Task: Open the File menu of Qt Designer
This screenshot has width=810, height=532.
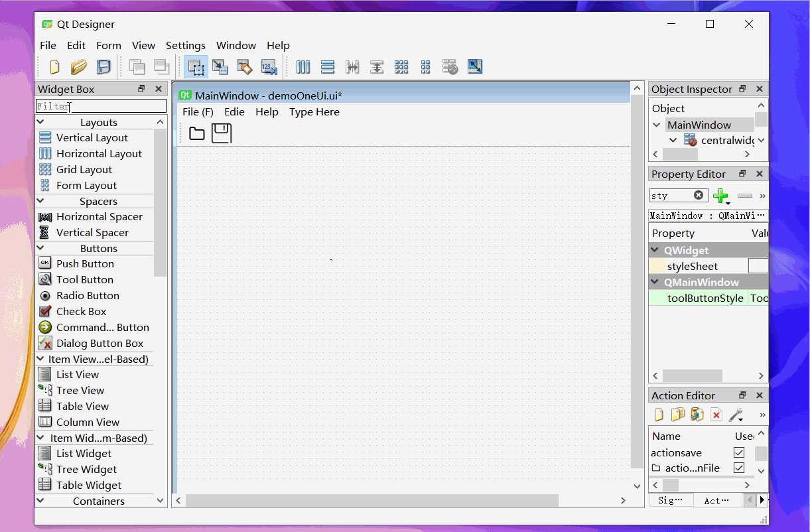Action: coord(48,45)
